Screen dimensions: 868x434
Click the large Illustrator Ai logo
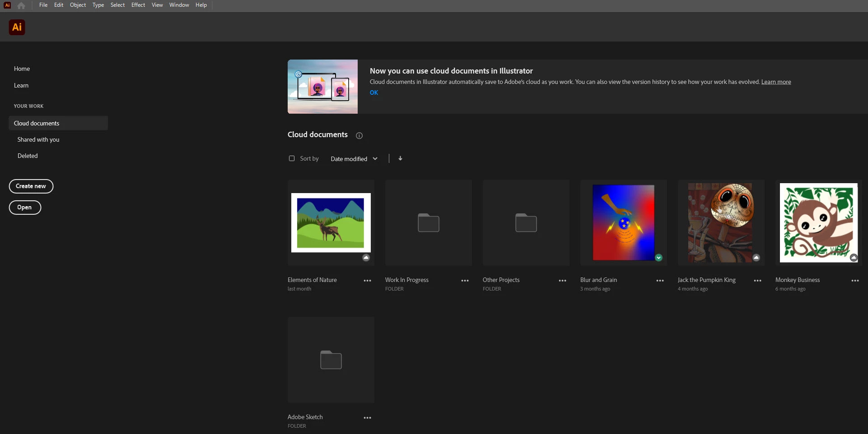(x=17, y=27)
